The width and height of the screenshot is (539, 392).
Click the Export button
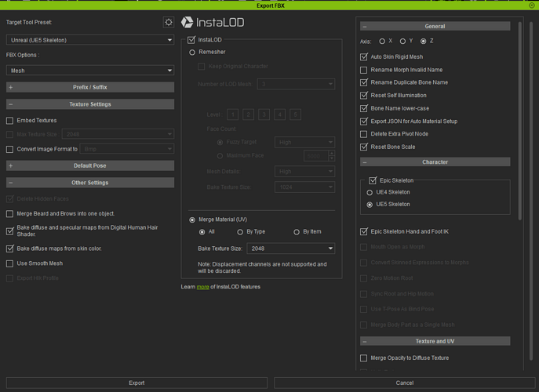click(137, 383)
